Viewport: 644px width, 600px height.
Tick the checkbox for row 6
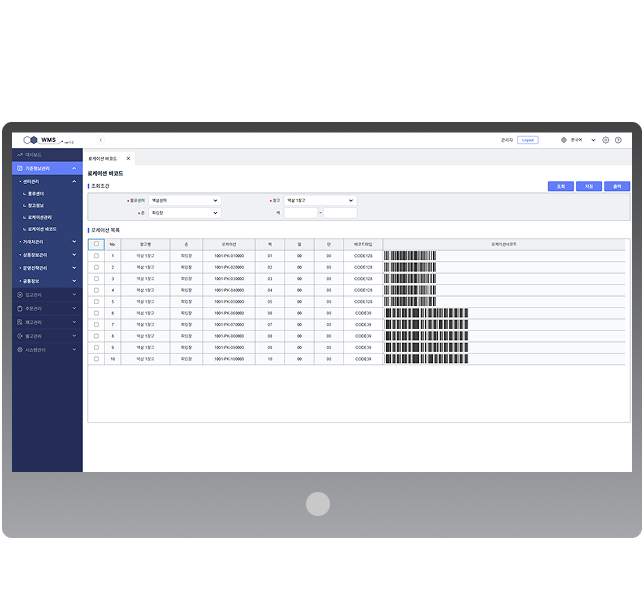click(x=97, y=313)
